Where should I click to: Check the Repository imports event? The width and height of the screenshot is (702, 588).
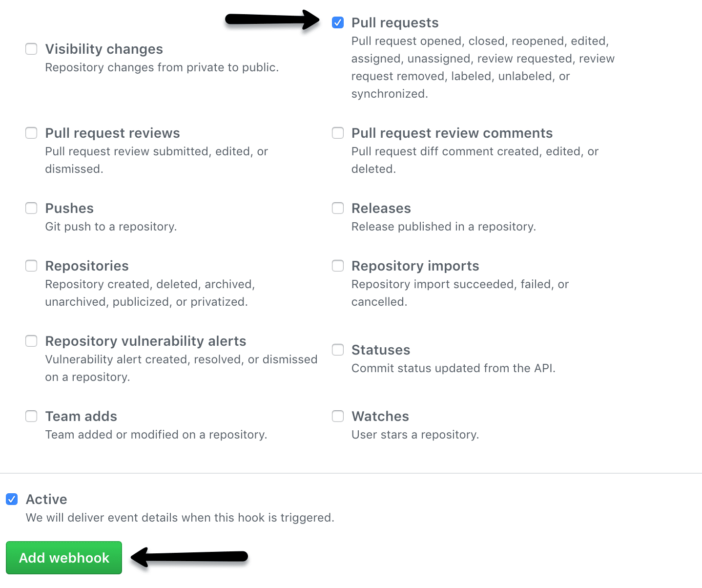[338, 266]
